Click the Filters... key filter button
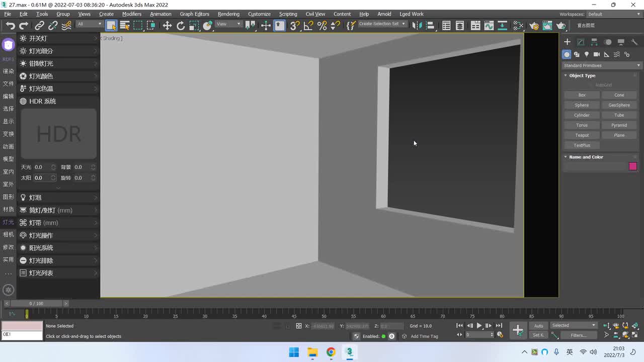Screen dimensions: 644x362 pyautogui.click(x=579, y=335)
